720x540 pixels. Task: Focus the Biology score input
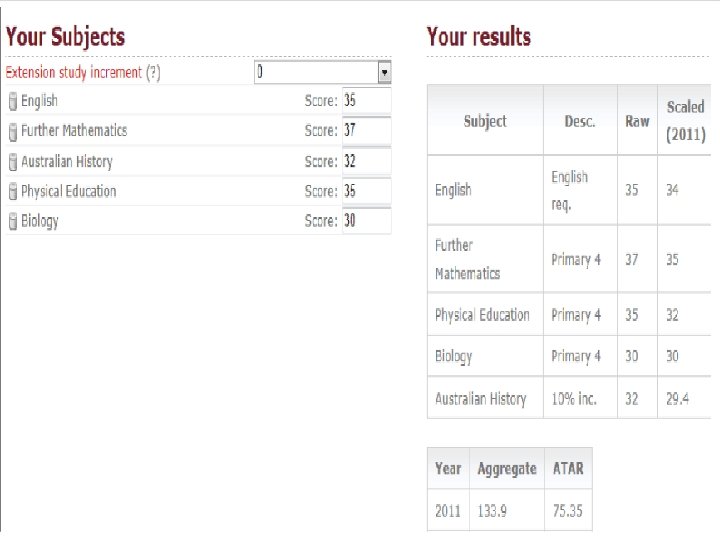tap(365, 221)
